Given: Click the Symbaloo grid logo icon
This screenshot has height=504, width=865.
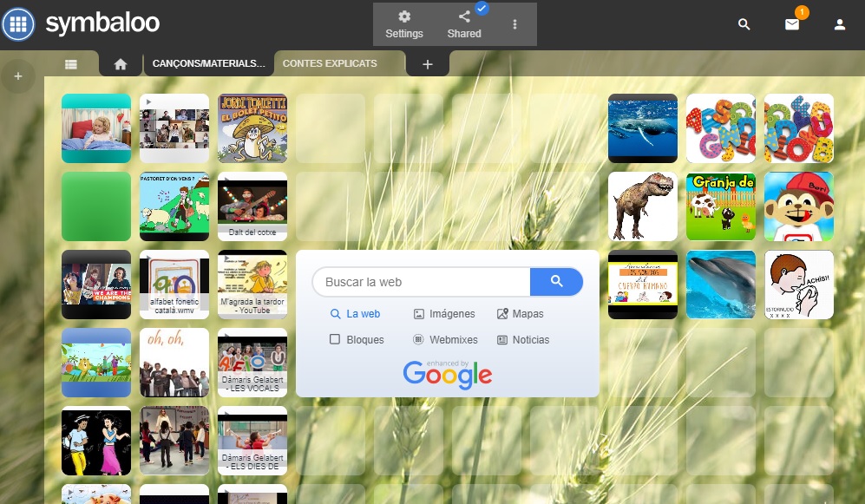Looking at the screenshot, I should coord(18,24).
